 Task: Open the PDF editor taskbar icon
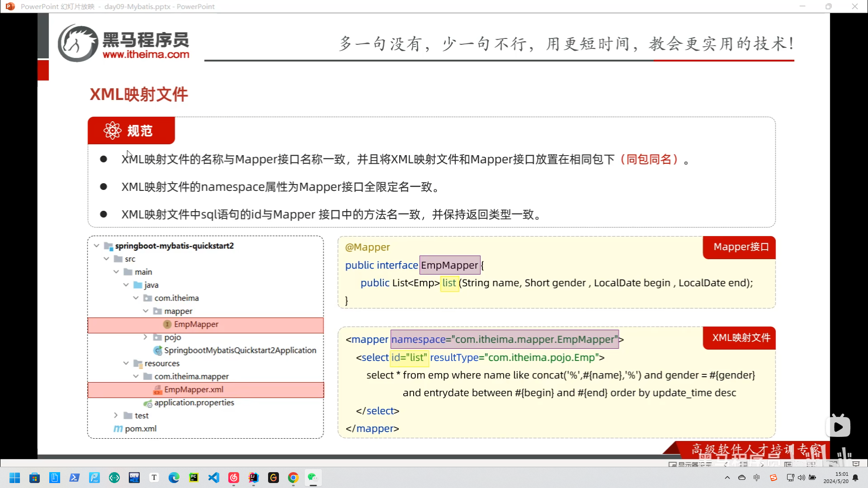tap(94, 478)
